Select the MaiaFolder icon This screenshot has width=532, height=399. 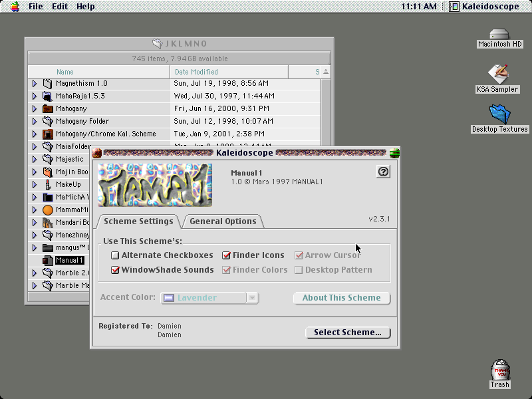[48, 146]
